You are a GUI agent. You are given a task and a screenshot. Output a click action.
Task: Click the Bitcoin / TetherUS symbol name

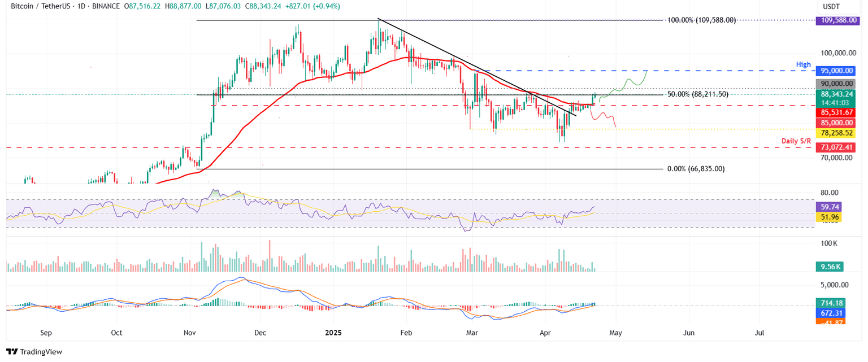(x=41, y=7)
